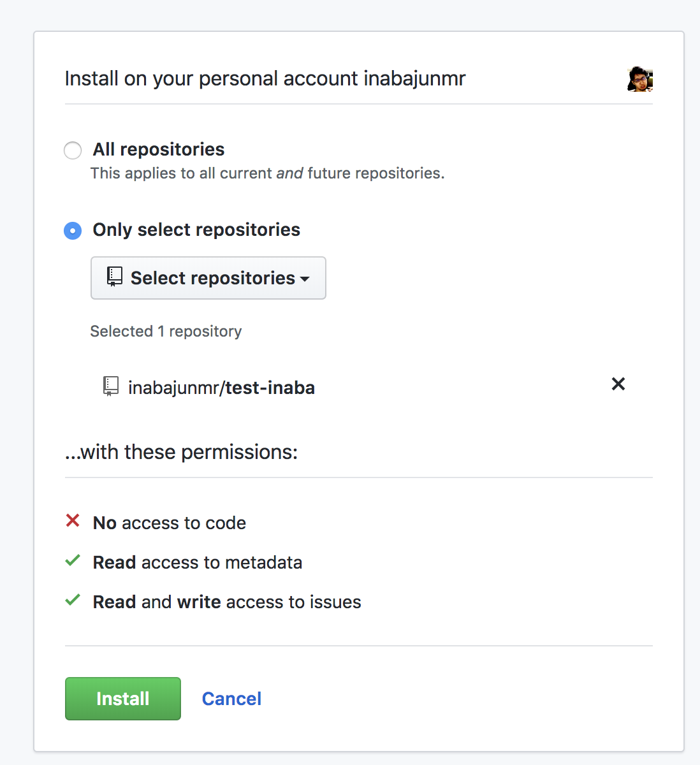The width and height of the screenshot is (700, 765).
Task: Click the repo book icon in the dropdown button
Action: 115,277
